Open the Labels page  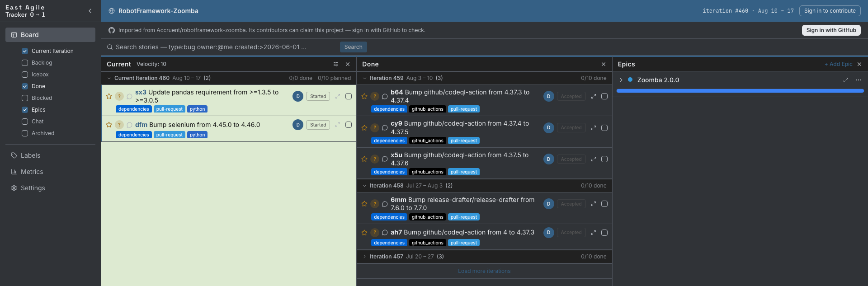pos(50,155)
